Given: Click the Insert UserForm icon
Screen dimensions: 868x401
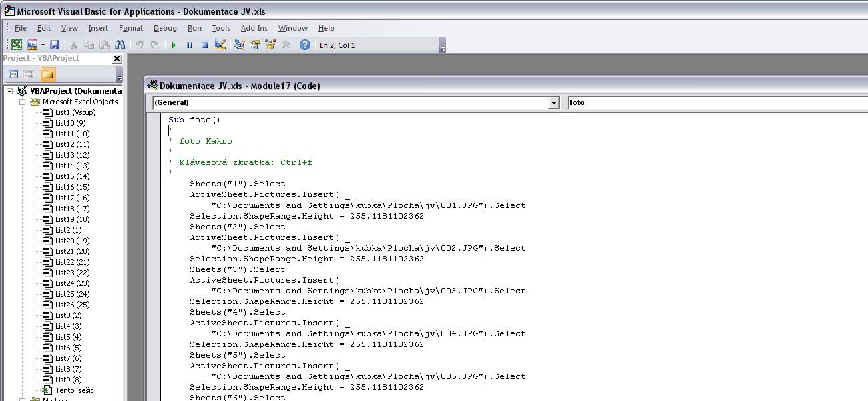Looking at the screenshot, I should coord(31,45).
